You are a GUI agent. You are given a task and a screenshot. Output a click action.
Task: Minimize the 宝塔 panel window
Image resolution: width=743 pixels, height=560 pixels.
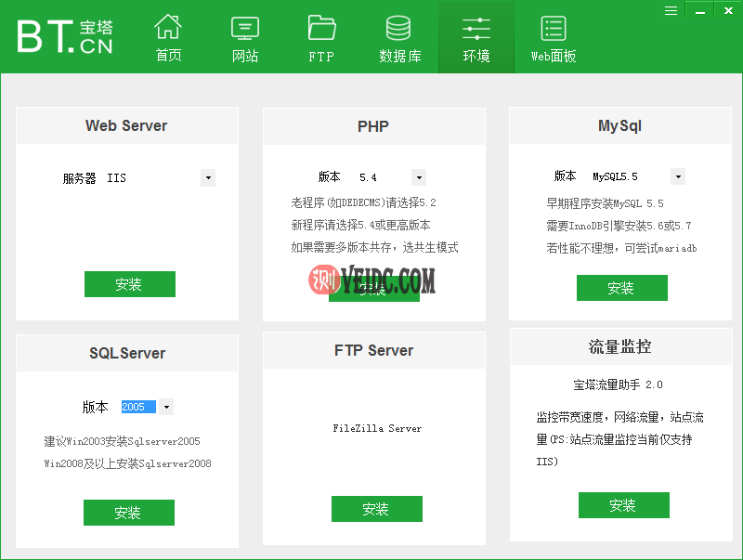[x=702, y=10]
